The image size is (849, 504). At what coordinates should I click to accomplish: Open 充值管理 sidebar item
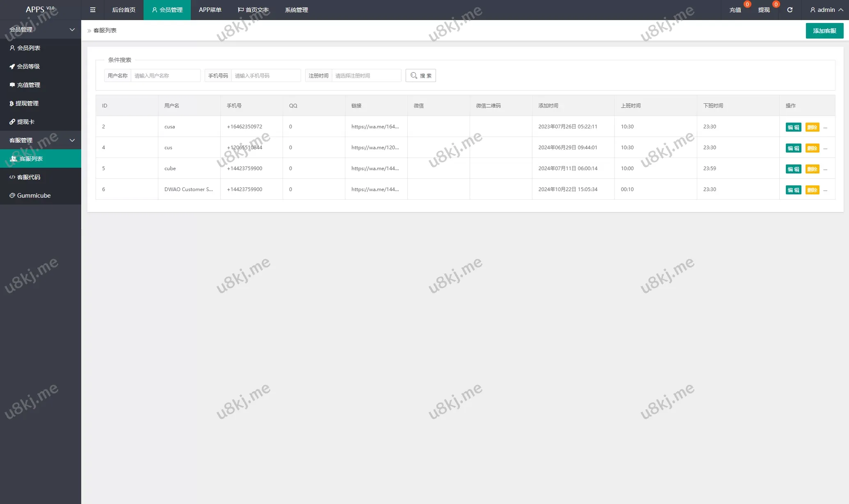pos(29,85)
